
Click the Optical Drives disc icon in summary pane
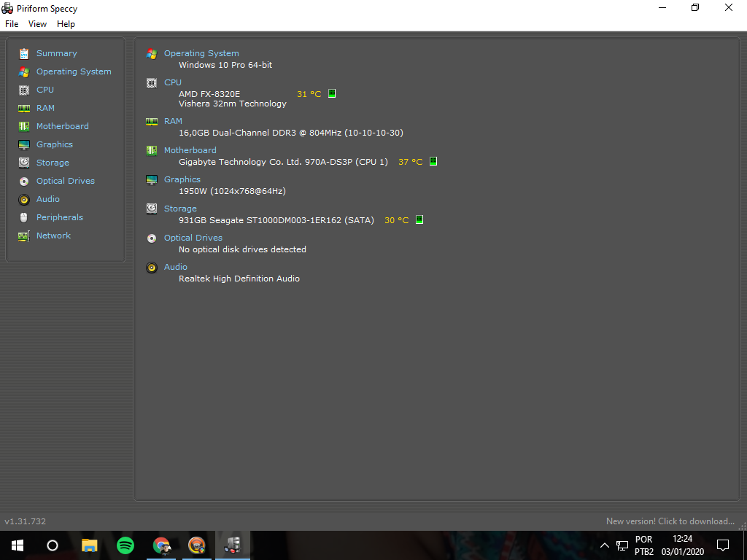[152, 238]
